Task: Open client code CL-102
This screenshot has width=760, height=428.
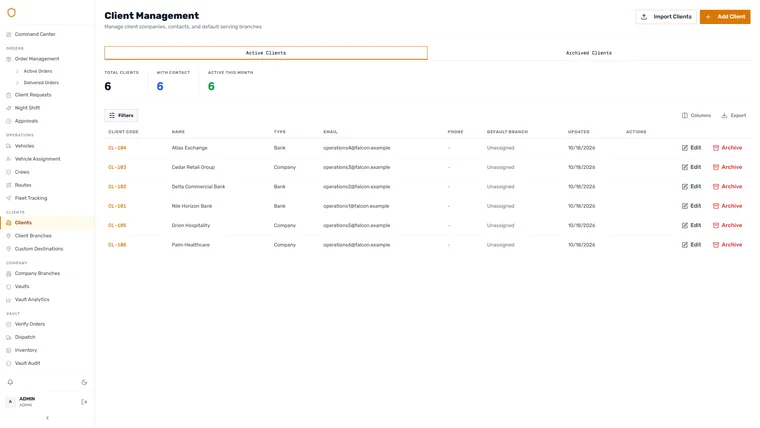Action: [117, 187]
